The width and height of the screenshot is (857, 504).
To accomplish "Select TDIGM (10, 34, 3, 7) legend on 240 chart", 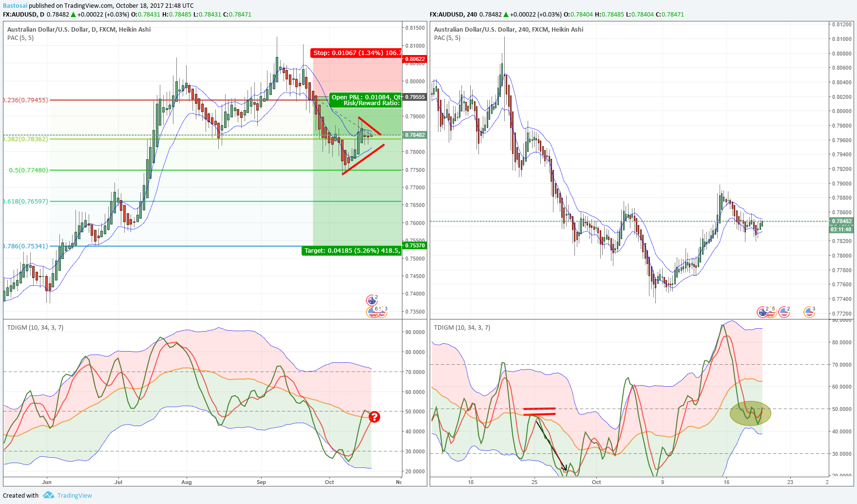I will pos(462,327).
